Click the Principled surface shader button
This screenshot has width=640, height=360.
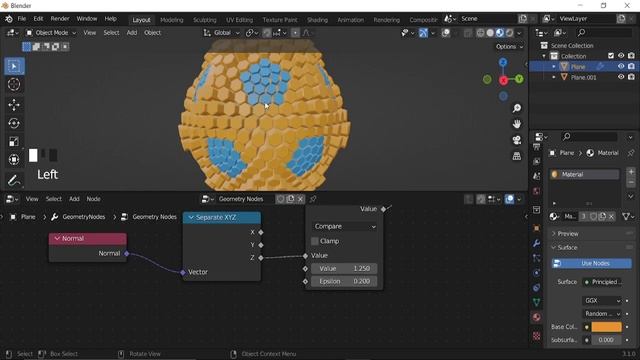[602, 282]
